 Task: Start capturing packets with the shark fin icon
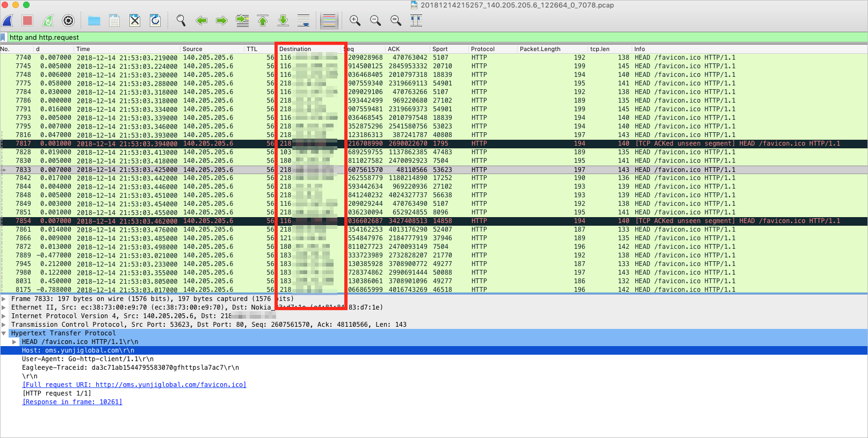(8, 21)
